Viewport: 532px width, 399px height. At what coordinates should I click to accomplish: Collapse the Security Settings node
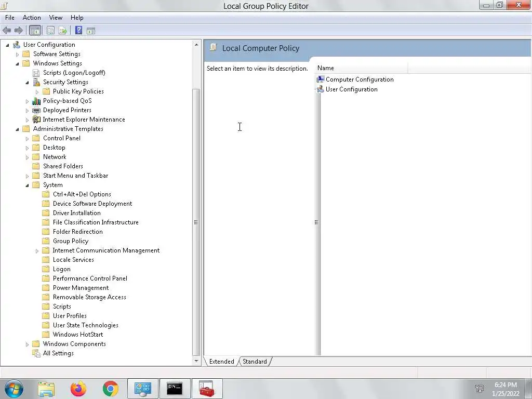(x=27, y=83)
